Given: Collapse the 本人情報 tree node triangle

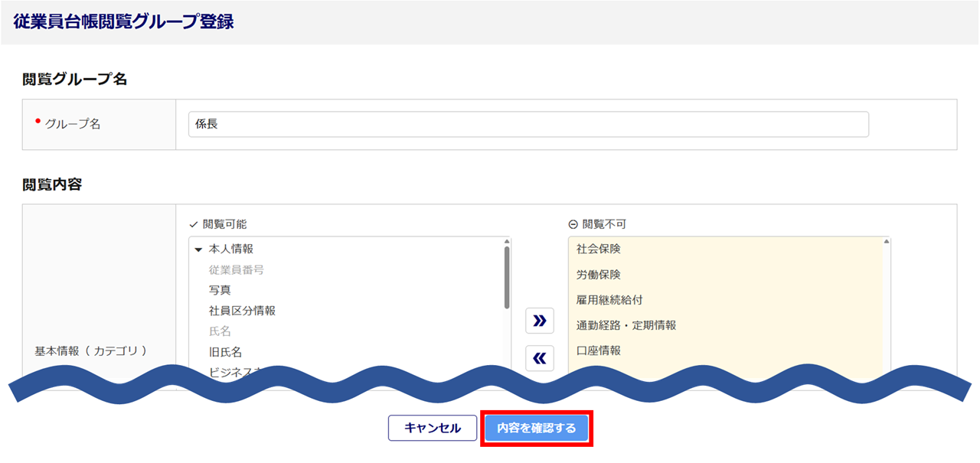Looking at the screenshot, I should click(198, 249).
